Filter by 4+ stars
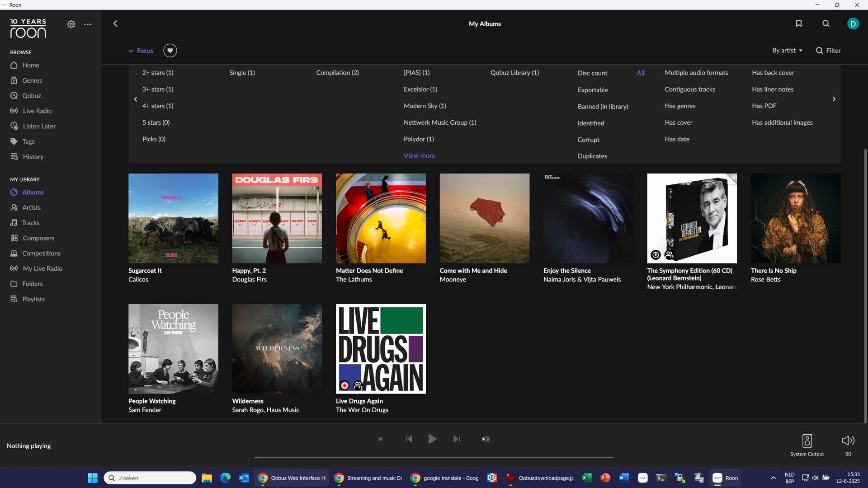Viewport: 868px width, 488px height. (x=158, y=106)
